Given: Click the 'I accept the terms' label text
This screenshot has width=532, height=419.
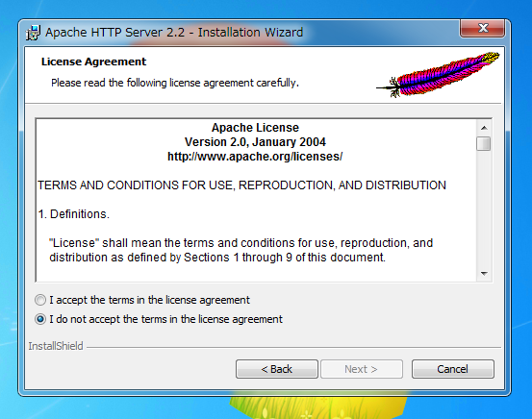Looking at the screenshot, I should click(x=149, y=300).
